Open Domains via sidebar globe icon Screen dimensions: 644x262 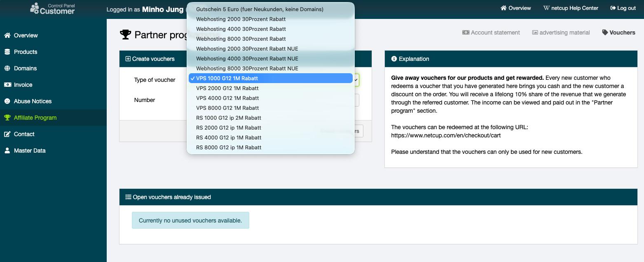pyautogui.click(x=7, y=68)
